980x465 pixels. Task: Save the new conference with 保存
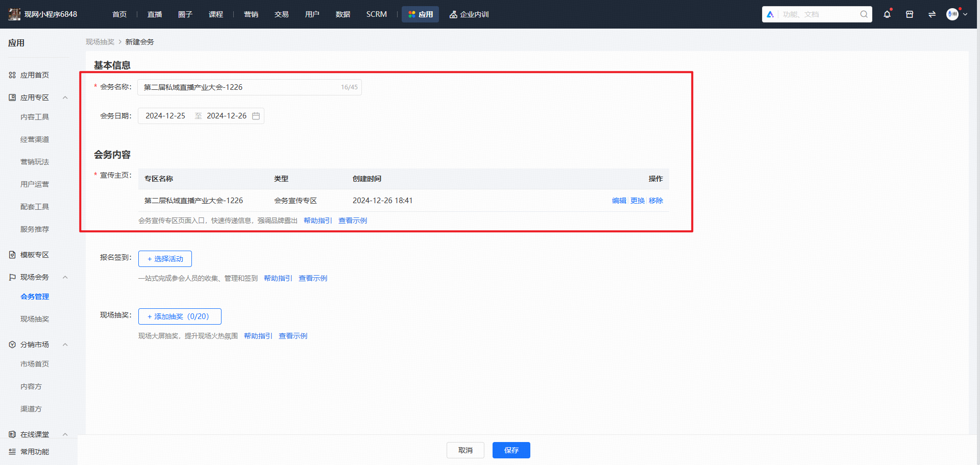[511, 450]
